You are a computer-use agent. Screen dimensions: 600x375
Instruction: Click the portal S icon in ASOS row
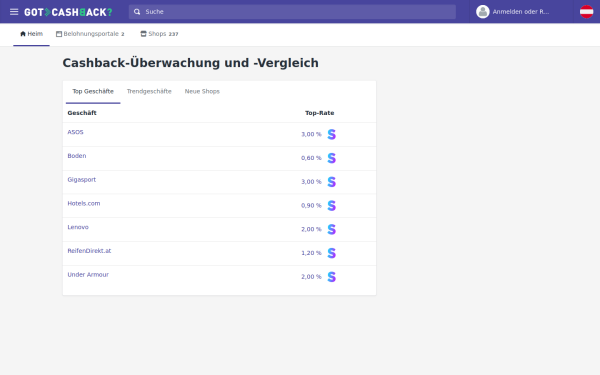(x=331, y=134)
